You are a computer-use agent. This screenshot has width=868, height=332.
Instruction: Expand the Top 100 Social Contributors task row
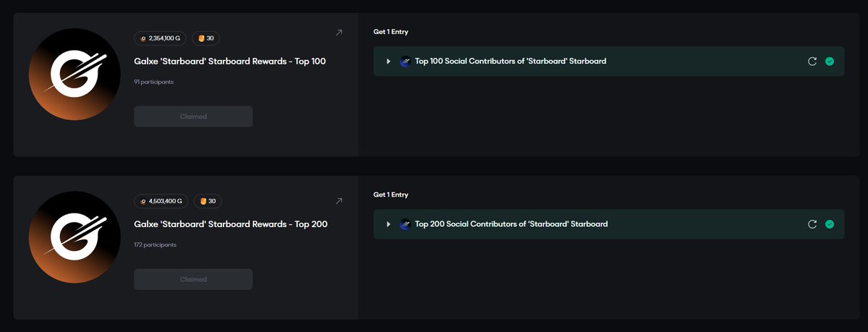pos(388,61)
